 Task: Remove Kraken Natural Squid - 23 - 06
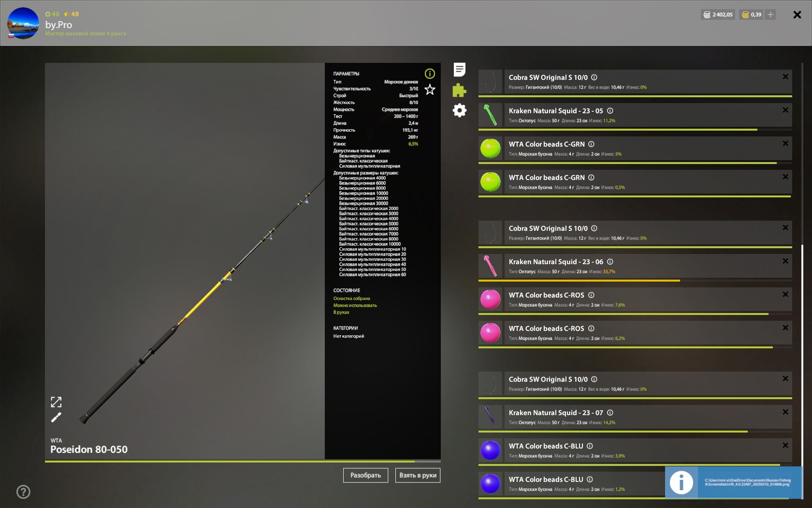click(785, 261)
